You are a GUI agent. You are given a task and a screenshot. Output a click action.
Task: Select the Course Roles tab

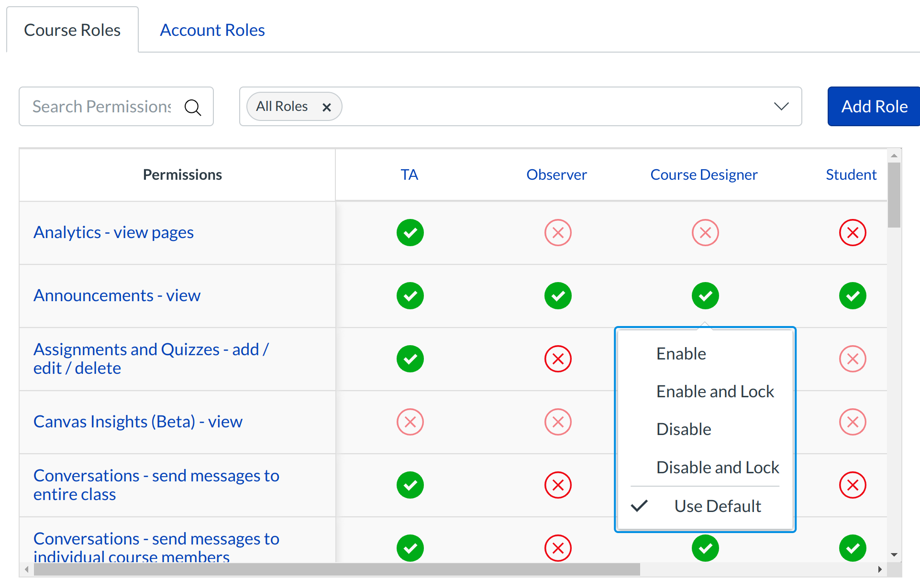(x=72, y=30)
